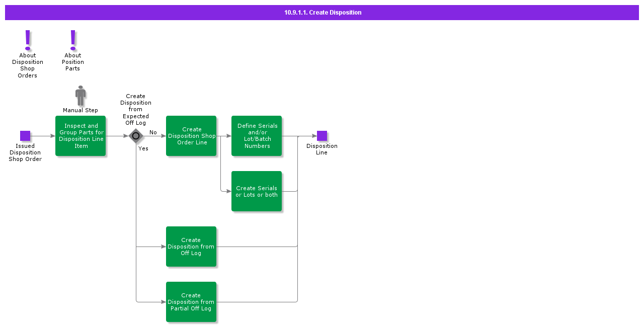This screenshot has height=327, width=644.
Task: Open Create Disposition Shop Order Line box
Action: coord(191,136)
